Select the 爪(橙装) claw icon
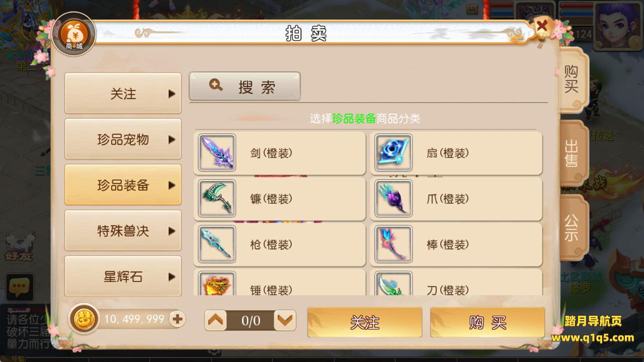 coord(393,199)
